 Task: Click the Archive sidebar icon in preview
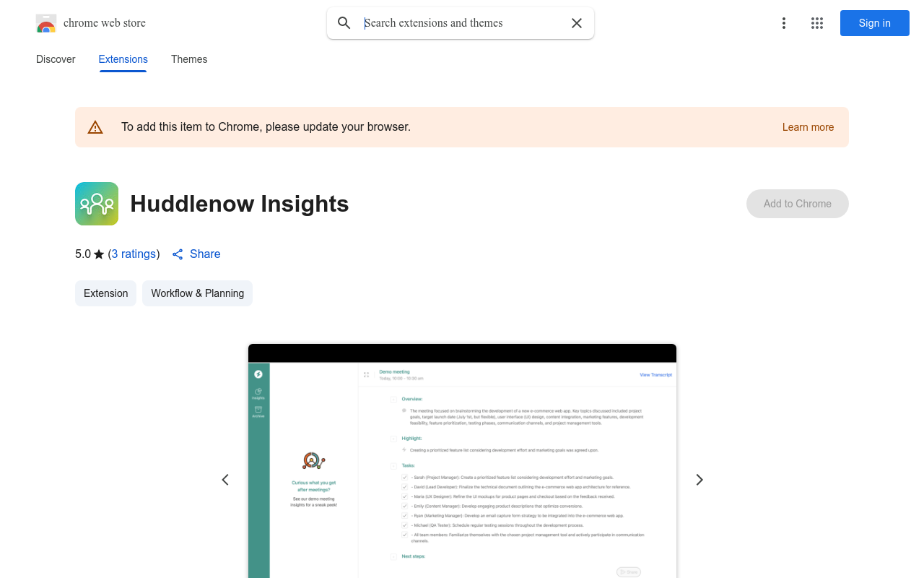[258, 413]
